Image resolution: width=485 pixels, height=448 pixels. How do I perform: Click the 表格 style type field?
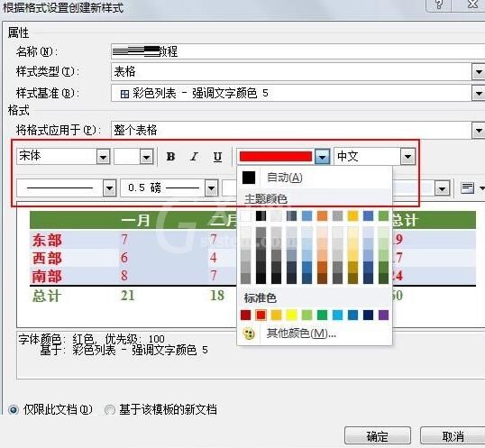point(292,72)
